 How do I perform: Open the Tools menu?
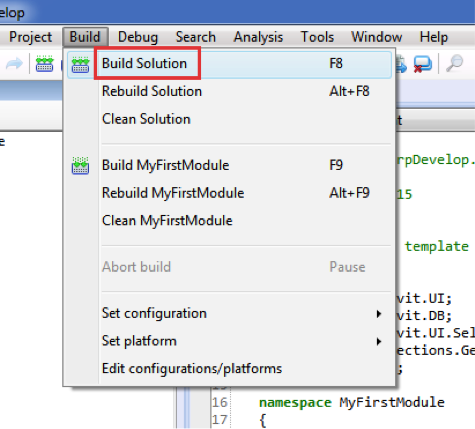tap(317, 37)
